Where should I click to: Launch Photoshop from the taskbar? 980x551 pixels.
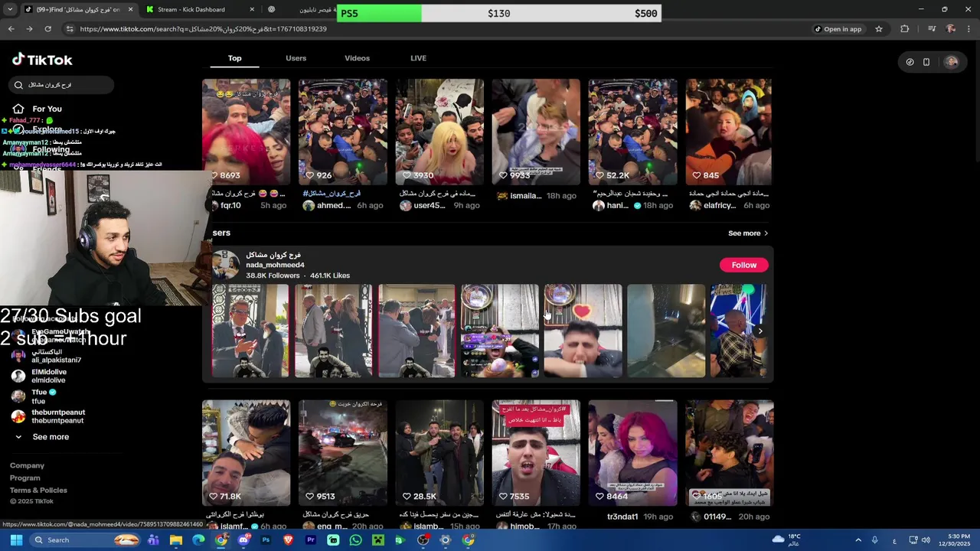coord(266,540)
